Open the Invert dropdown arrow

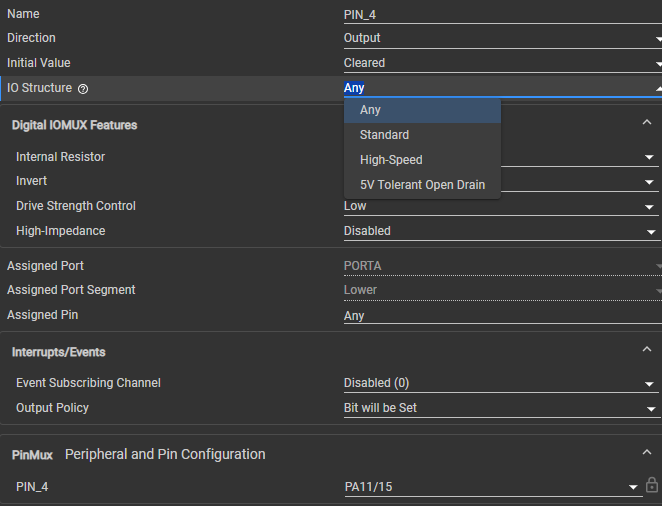tap(649, 182)
